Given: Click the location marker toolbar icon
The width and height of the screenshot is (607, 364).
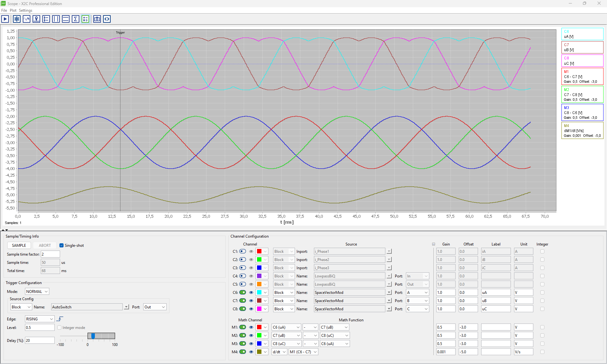Looking at the screenshot, I should (x=36, y=19).
